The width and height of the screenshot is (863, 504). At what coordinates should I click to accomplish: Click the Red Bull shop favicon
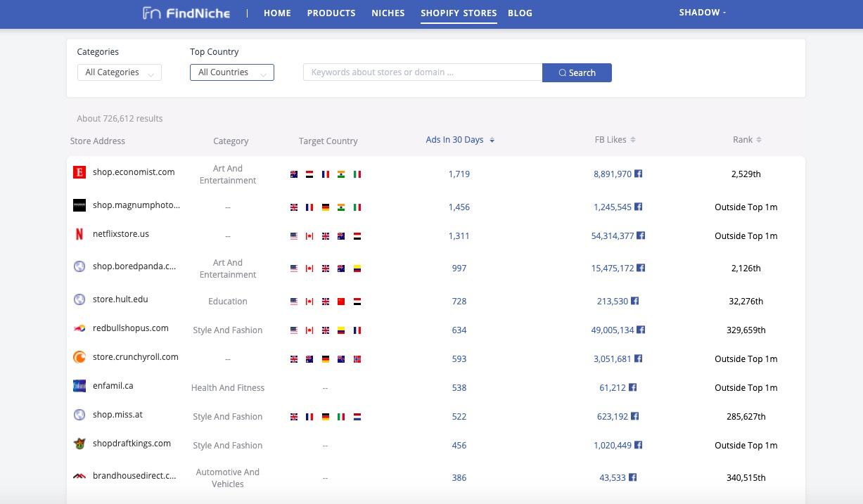pyautogui.click(x=79, y=328)
